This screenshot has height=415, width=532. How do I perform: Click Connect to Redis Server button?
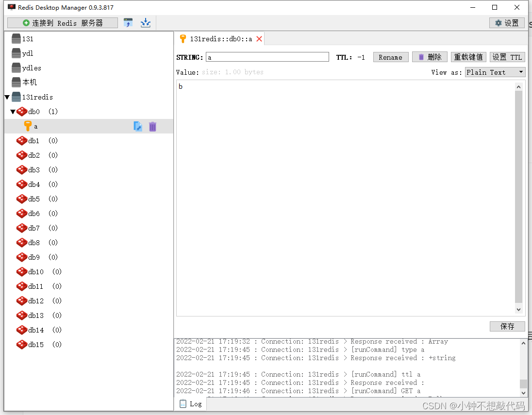pyautogui.click(x=63, y=23)
